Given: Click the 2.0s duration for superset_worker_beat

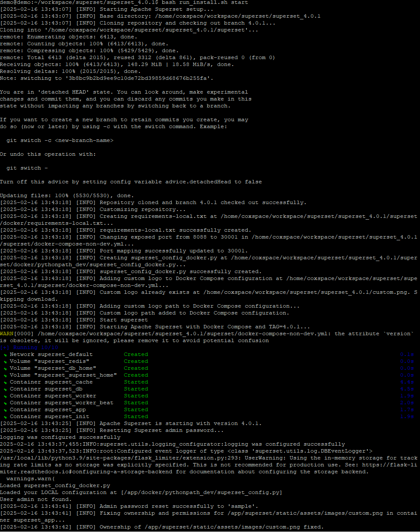Looking at the screenshot, I should pos(407,403).
